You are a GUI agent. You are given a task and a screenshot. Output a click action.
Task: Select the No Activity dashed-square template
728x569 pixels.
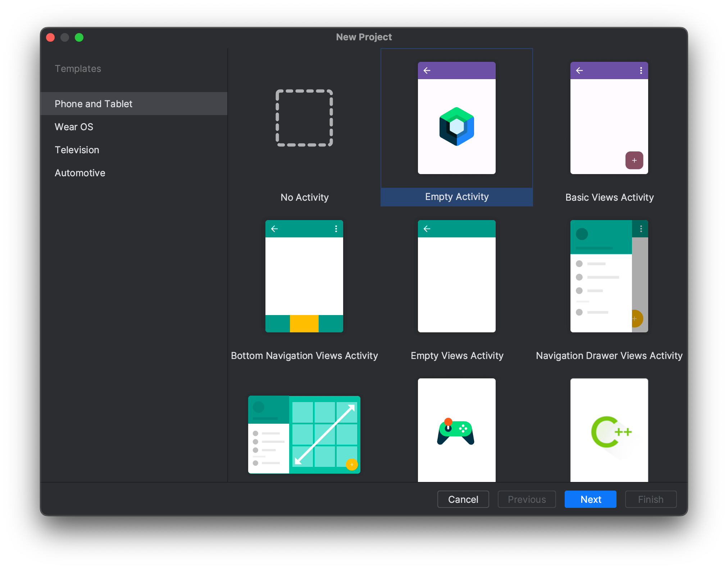tap(304, 118)
